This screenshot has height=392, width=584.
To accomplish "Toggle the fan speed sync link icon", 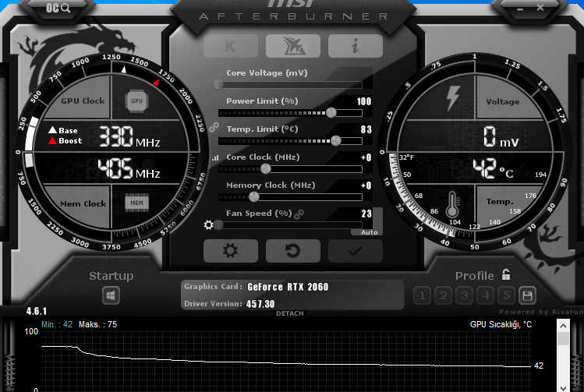I will coord(299,214).
